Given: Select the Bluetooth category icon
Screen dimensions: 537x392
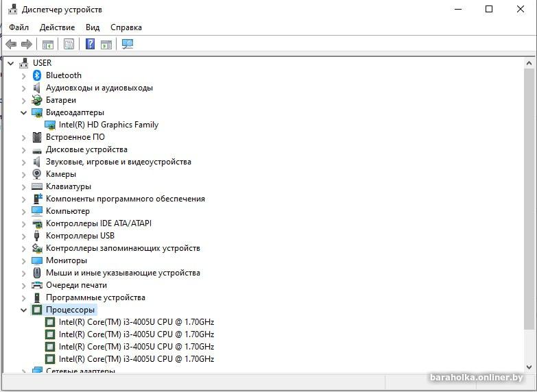Looking at the screenshot, I should tap(37, 75).
